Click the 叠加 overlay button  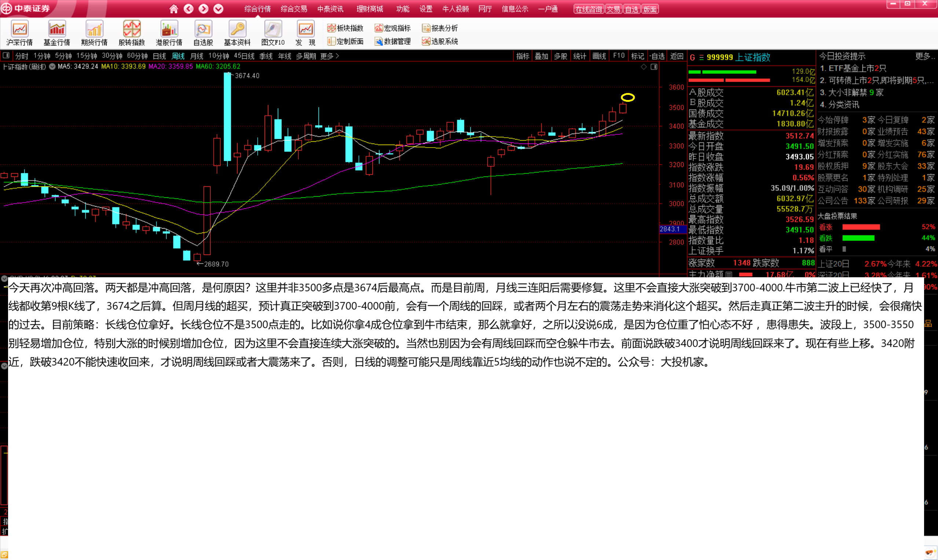[x=541, y=56]
